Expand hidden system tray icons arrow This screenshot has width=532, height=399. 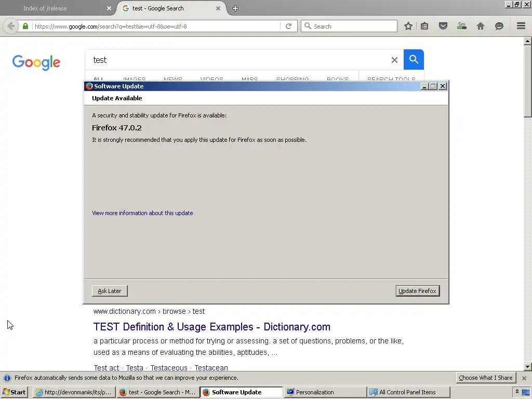(x=517, y=392)
